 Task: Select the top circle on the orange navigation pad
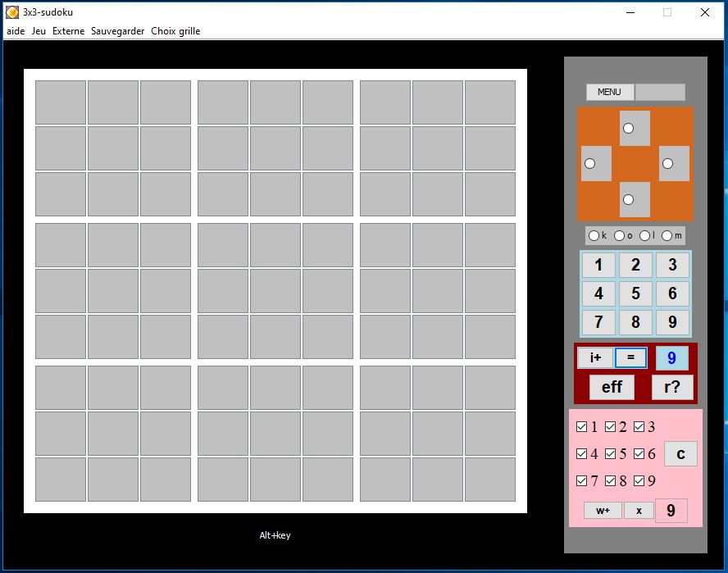click(x=629, y=127)
